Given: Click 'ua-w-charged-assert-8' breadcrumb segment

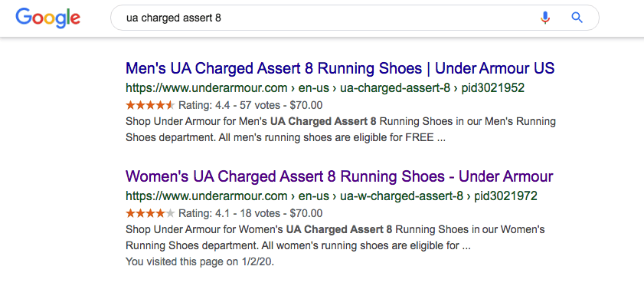Looking at the screenshot, I should click(401, 196).
